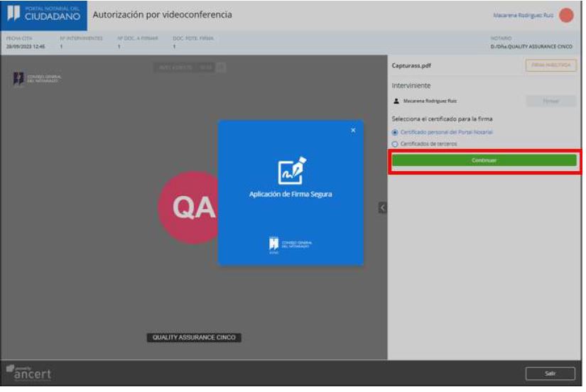Click the Portal Notarial del Ciudadano logo

pyautogui.click(x=44, y=15)
